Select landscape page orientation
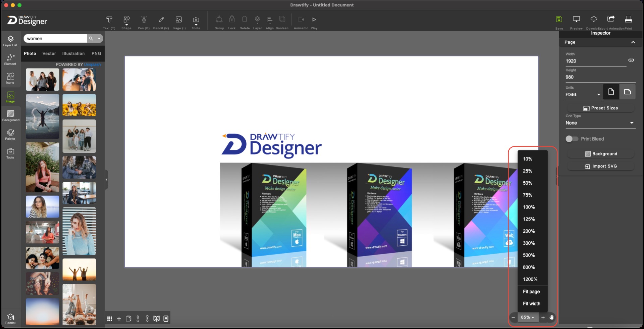The width and height of the screenshot is (644, 329). coord(627,92)
